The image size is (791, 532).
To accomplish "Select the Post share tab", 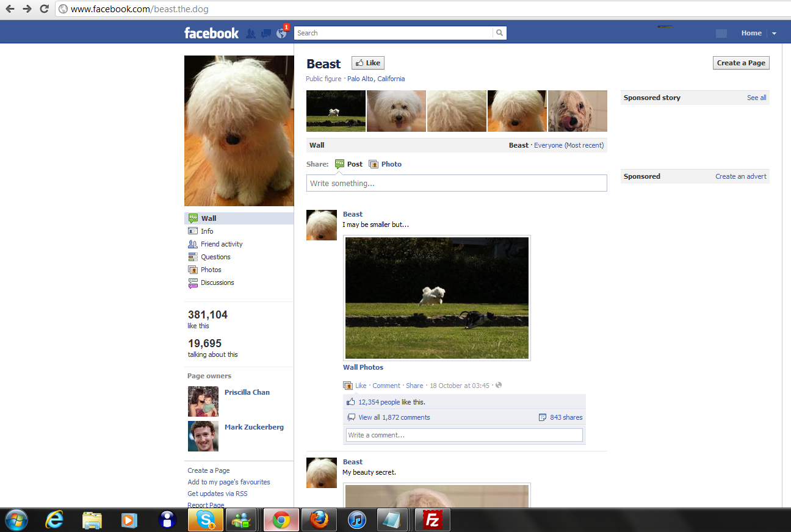I will pos(349,164).
